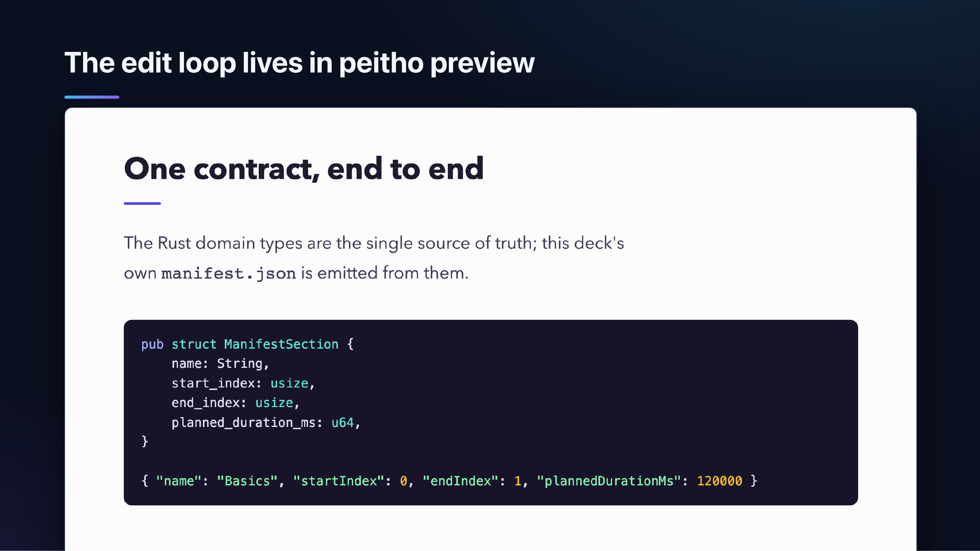This screenshot has width=980, height=551.
Task: Click the "struct" keyword in the code
Action: [x=194, y=344]
